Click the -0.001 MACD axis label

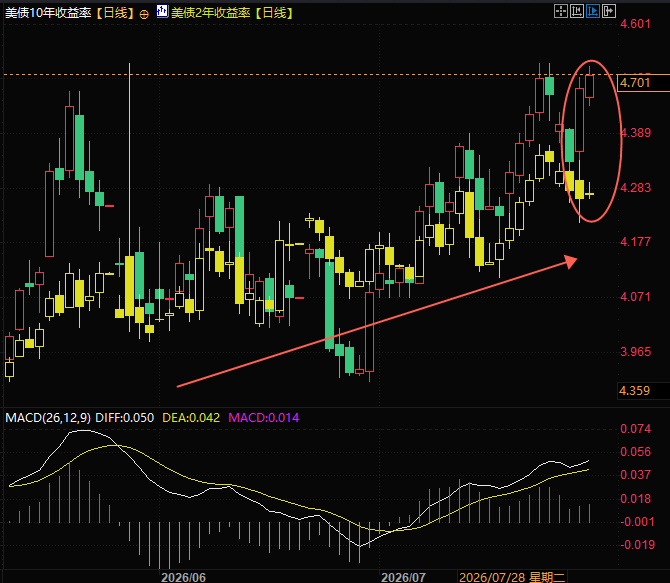coord(637,521)
